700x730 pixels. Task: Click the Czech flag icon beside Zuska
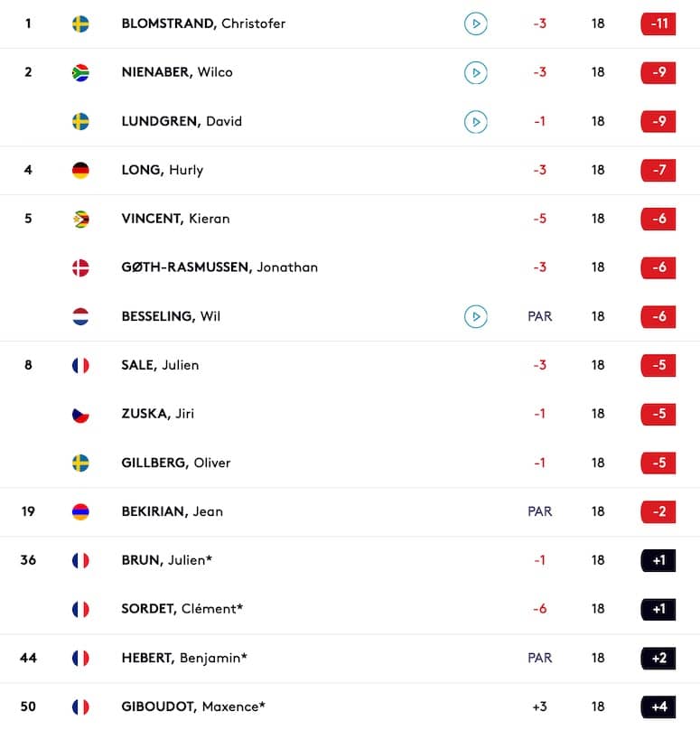pos(80,414)
